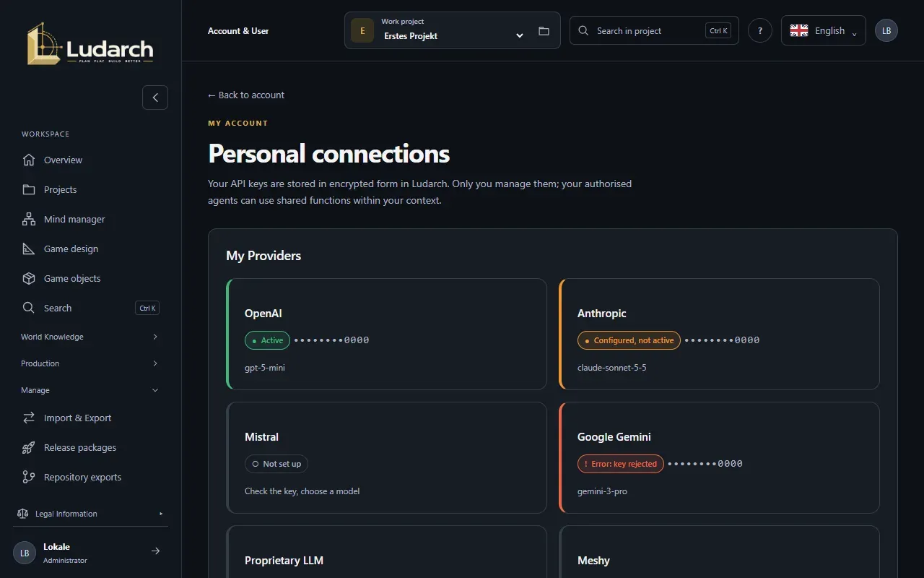Image resolution: width=924 pixels, height=578 pixels.
Task: Open the English language dropdown
Action: pos(823,30)
